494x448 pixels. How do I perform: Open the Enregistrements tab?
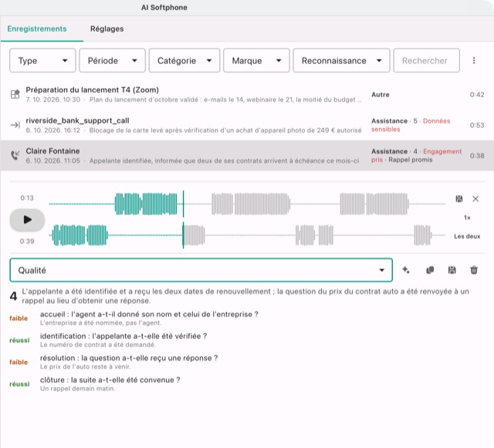pyautogui.click(x=37, y=29)
